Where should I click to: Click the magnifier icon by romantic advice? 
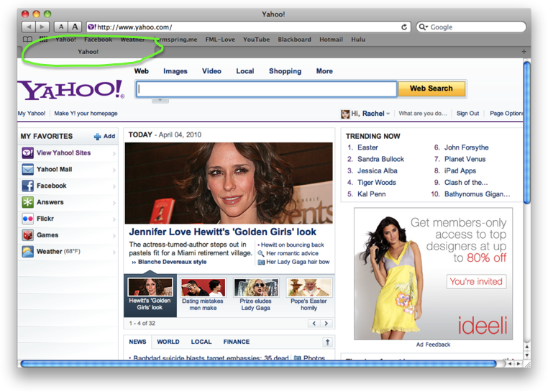pyautogui.click(x=261, y=253)
